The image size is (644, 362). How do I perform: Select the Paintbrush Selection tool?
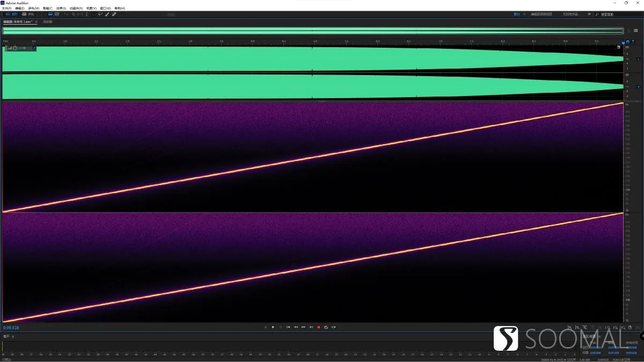click(x=107, y=14)
